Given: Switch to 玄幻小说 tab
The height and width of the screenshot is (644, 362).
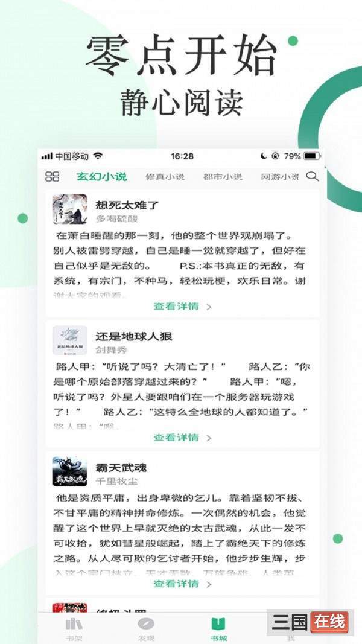Looking at the screenshot, I should 101,177.
